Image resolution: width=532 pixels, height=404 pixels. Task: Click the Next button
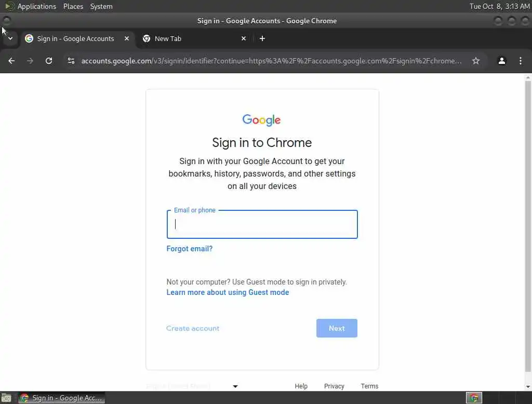[x=337, y=328]
